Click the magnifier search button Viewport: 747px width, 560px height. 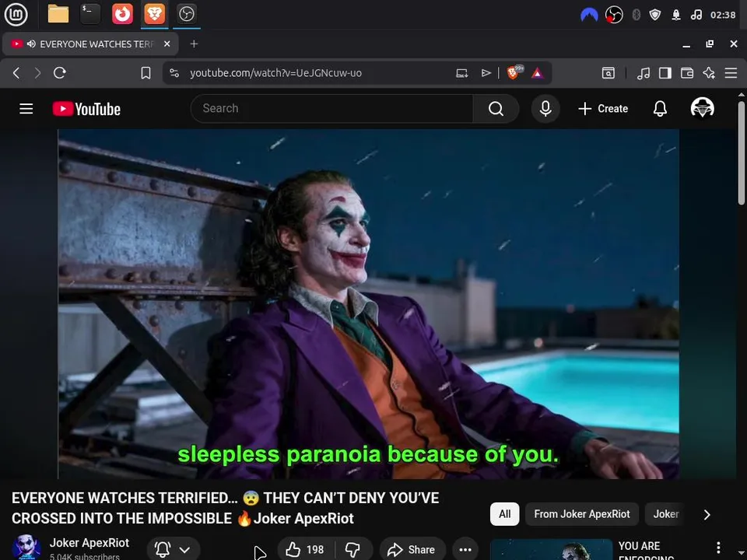point(496,109)
